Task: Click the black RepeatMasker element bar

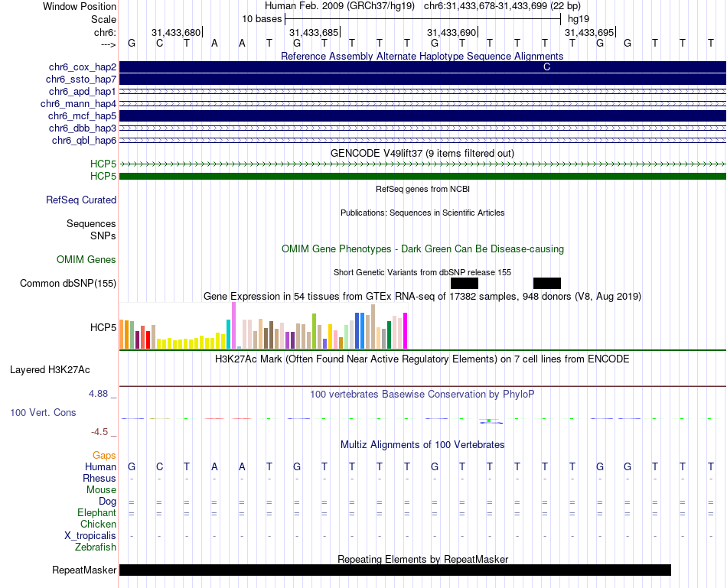Action: click(395, 570)
